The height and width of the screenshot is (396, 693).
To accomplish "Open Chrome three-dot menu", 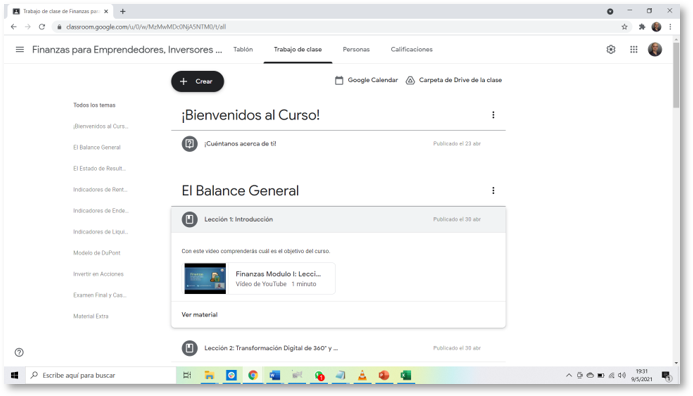I will (x=670, y=27).
